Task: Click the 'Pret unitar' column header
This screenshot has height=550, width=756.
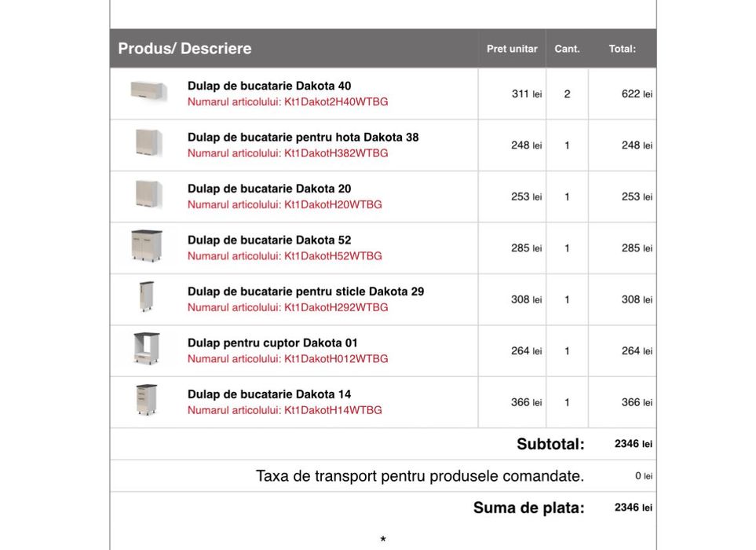Action: click(x=512, y=49)
